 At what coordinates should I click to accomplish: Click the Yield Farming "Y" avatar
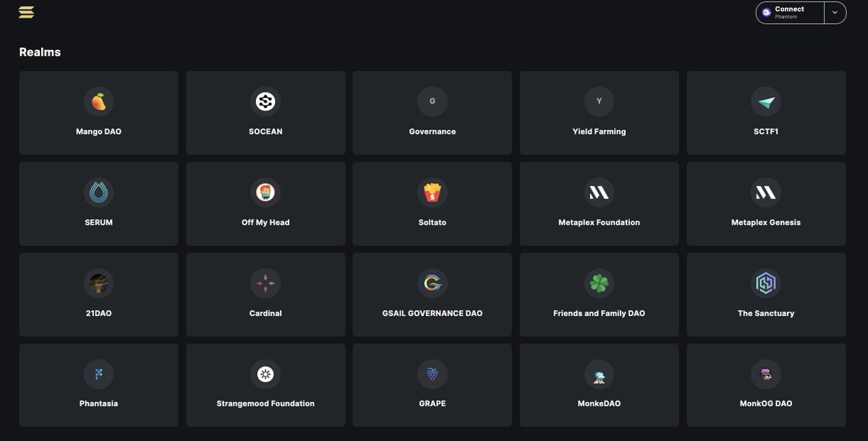point(599,102)
